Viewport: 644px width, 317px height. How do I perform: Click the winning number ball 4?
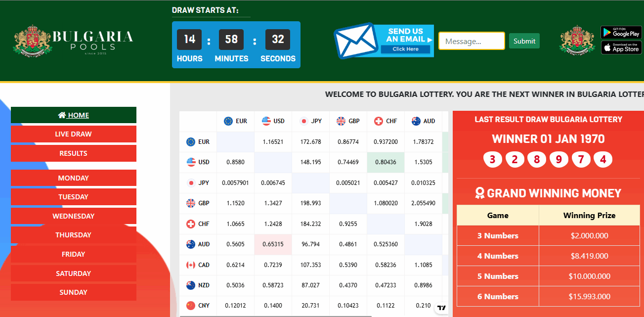point(603,159)
